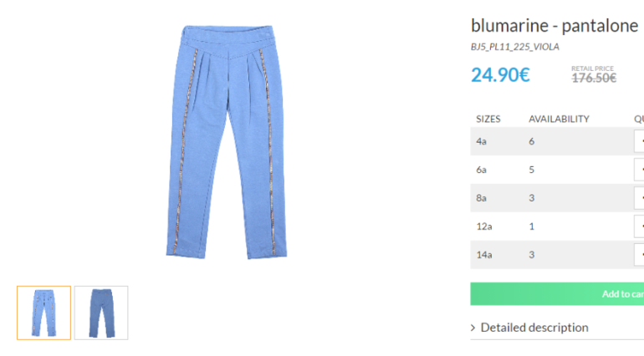Click the main blue trousers product image

227,142
